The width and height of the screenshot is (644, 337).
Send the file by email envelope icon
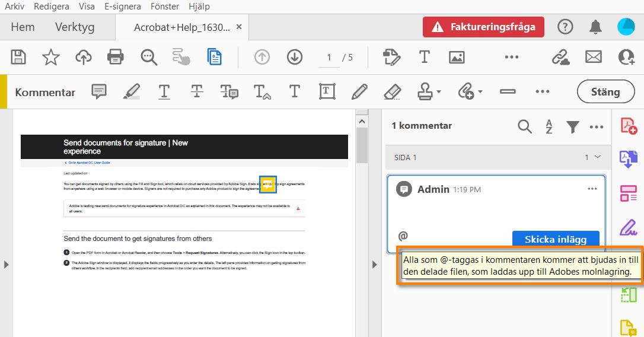point(594,57)
